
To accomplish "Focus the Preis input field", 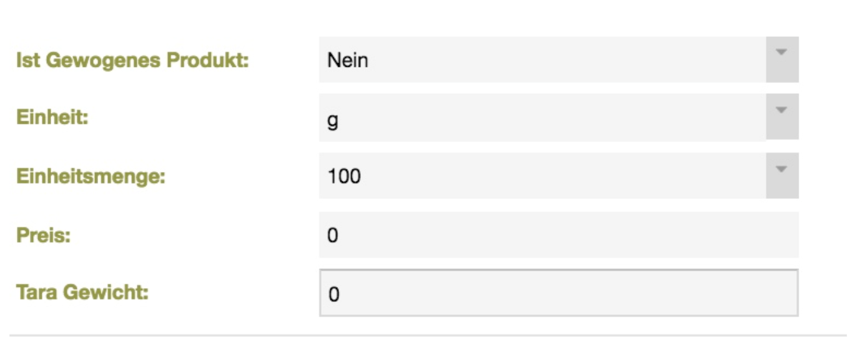I will coord(558,235).
